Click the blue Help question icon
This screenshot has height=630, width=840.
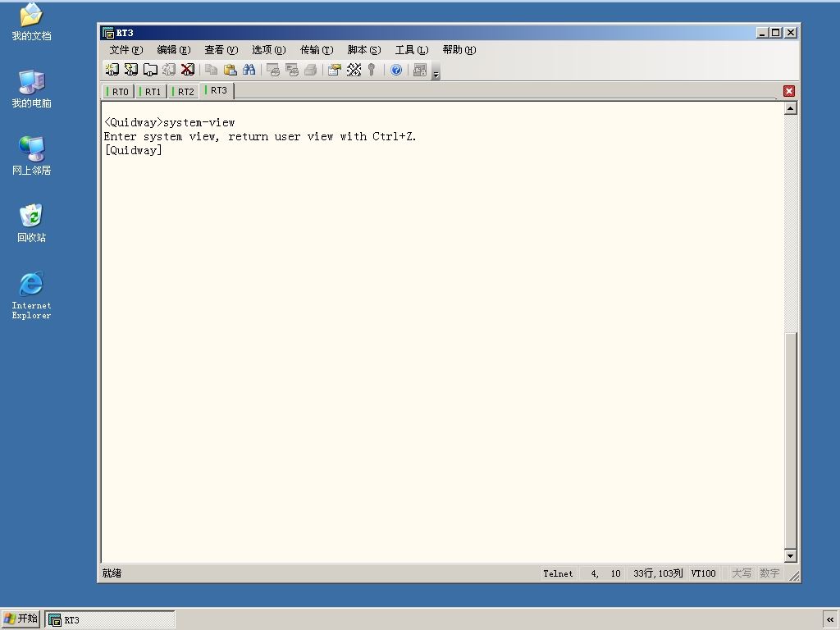396,70
